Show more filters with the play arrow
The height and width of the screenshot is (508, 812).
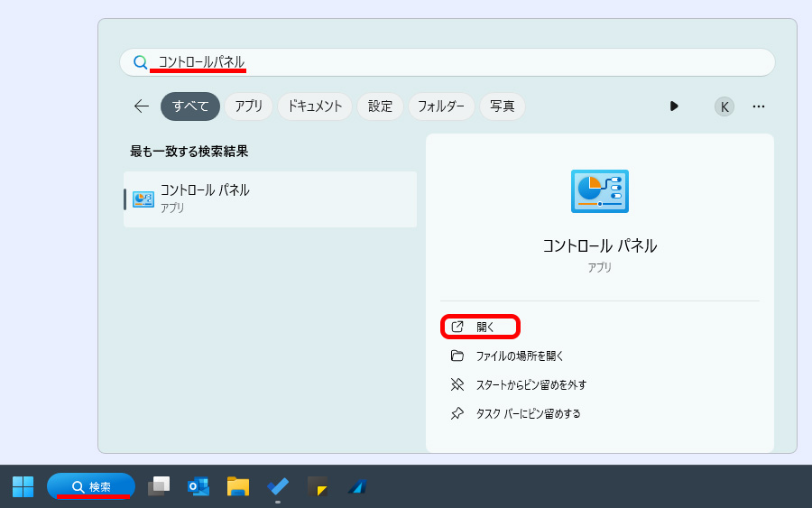[x=674, y=106]
